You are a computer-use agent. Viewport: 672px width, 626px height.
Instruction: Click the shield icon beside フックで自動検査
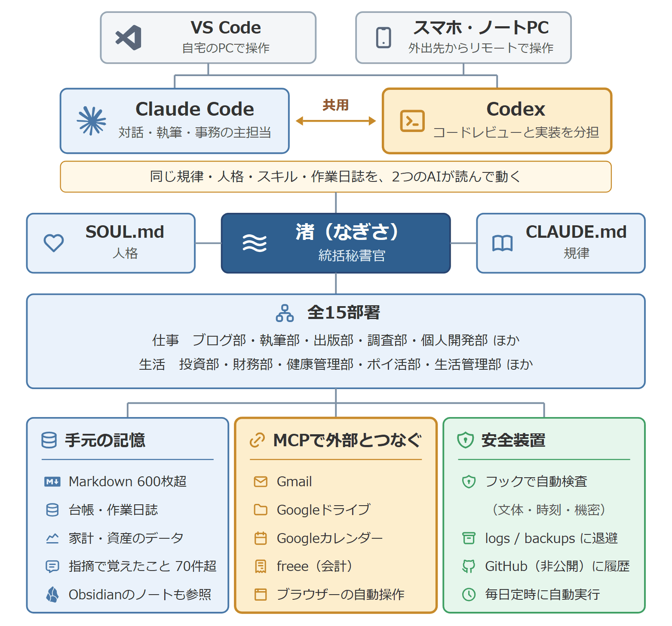469,482
